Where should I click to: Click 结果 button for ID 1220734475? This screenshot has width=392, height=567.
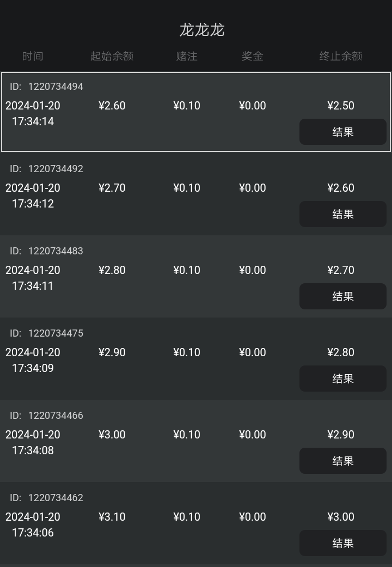coord(342,379)
